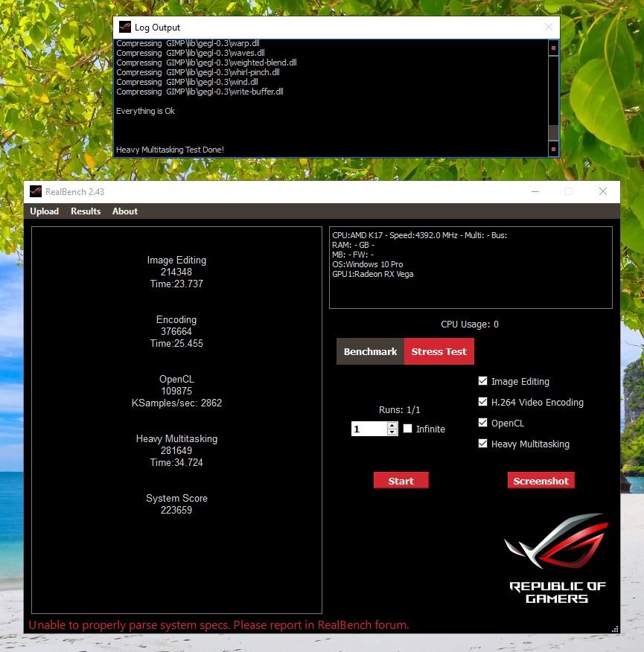Click the 'CPU Usage: 0' label

click(470, 325)
